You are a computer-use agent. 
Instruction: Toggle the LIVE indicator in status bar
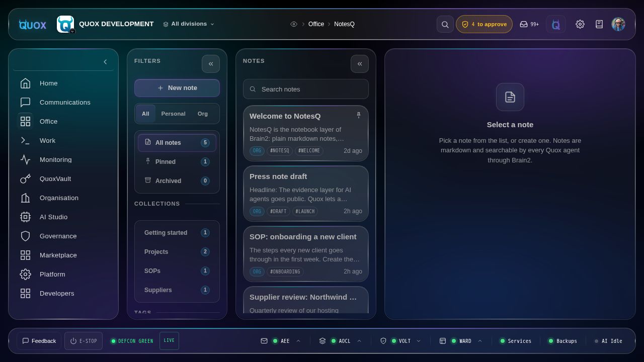(x=169, y=341)
